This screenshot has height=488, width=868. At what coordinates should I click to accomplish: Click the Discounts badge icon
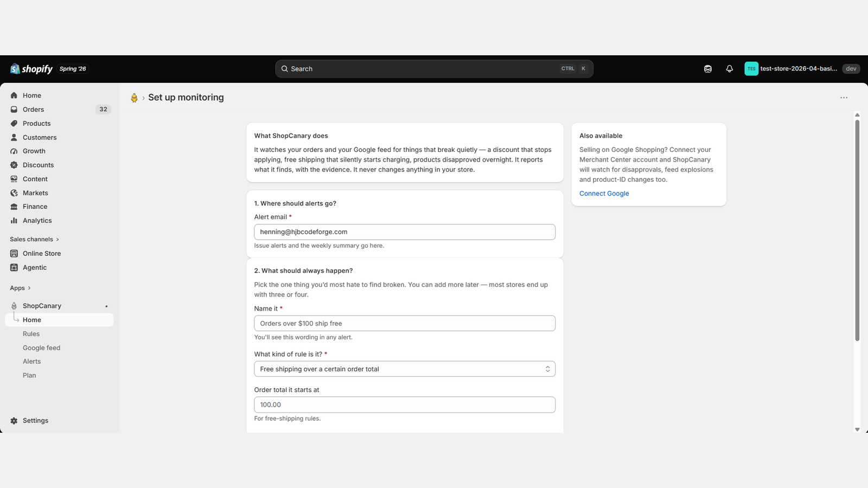click(14, 165)
